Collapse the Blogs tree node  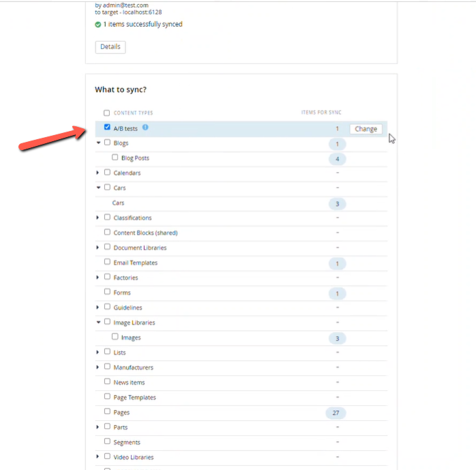[98, 143]
